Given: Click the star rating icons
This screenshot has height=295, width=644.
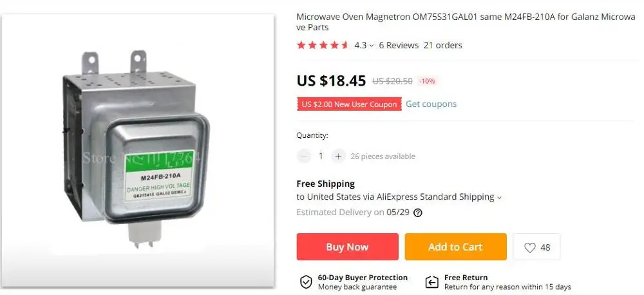Looking at the screenshot, I should 323,45.
